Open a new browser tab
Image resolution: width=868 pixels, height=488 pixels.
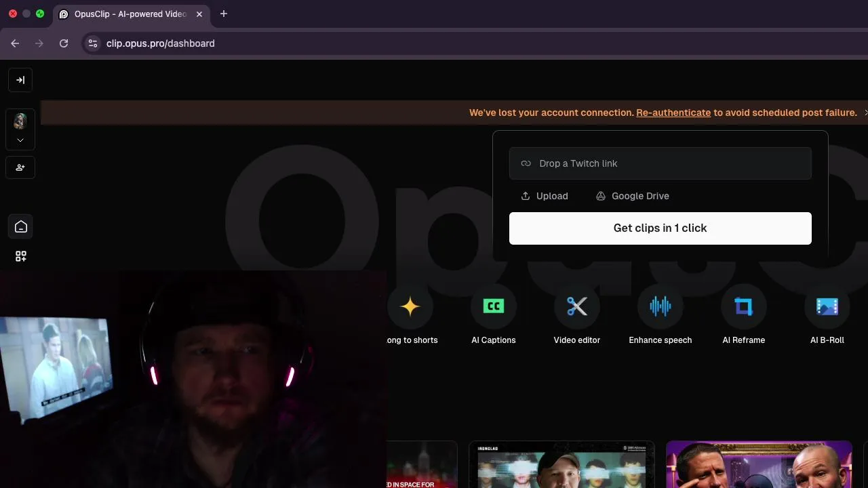(x=224, y=14)
